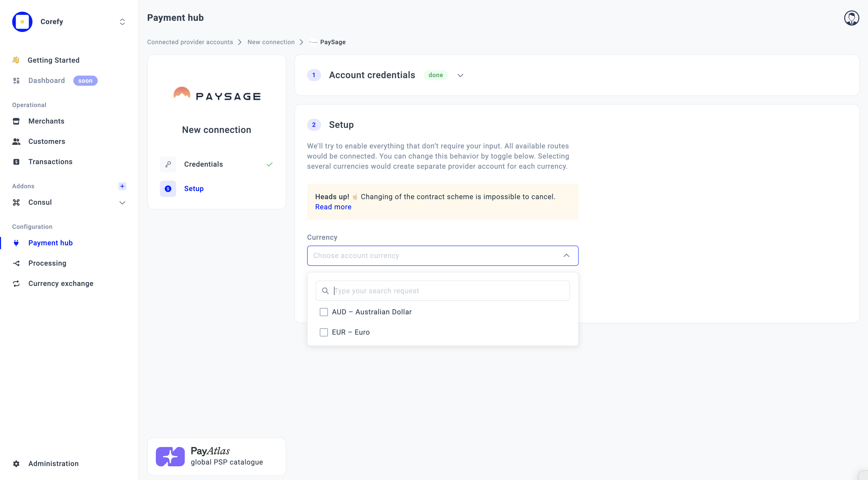This screenshot has height=480, width=868.
Task: Click the Credentials key icon
Action: pos(168,164)
